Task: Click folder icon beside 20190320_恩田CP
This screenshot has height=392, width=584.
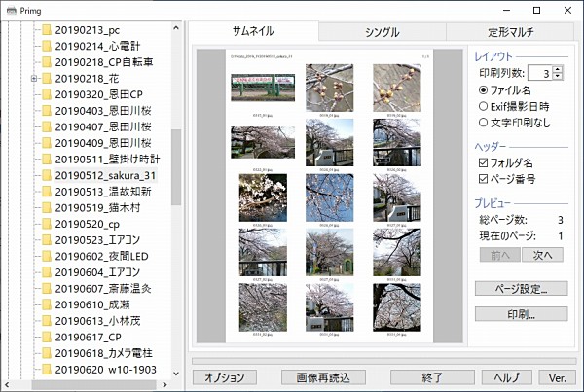Action: (47, 94)
